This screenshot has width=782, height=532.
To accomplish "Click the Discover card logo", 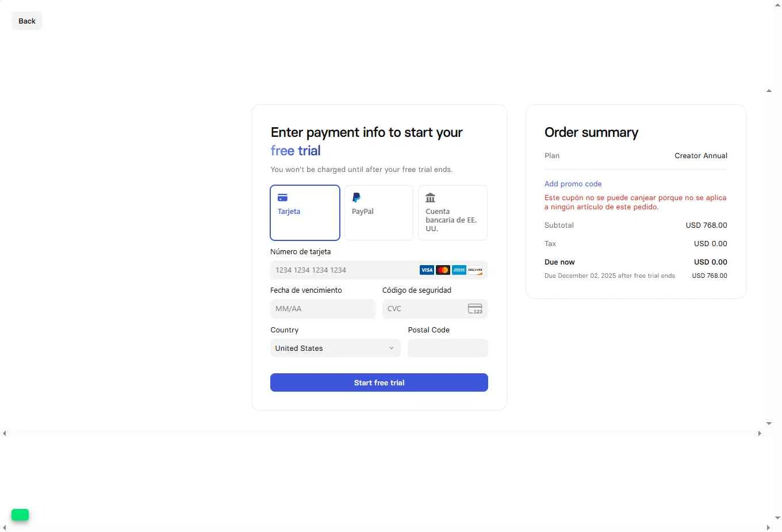I will [x=475, y=270].
